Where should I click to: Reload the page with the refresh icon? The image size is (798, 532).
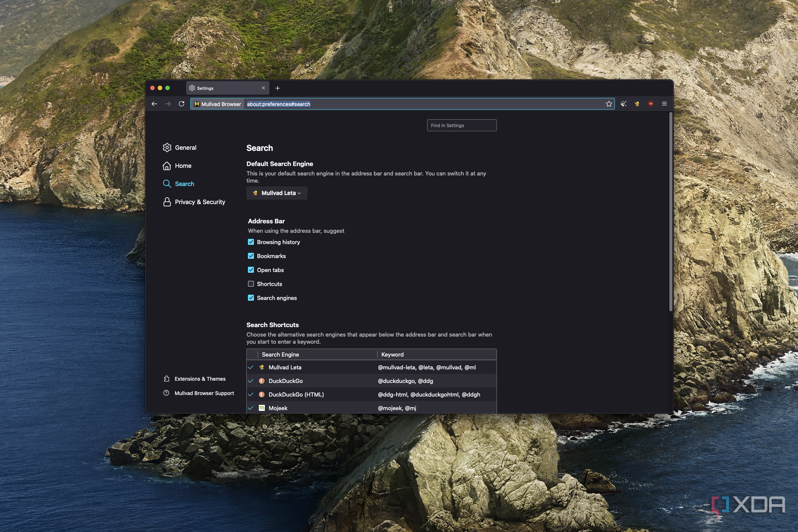click(x=181, y=104)
